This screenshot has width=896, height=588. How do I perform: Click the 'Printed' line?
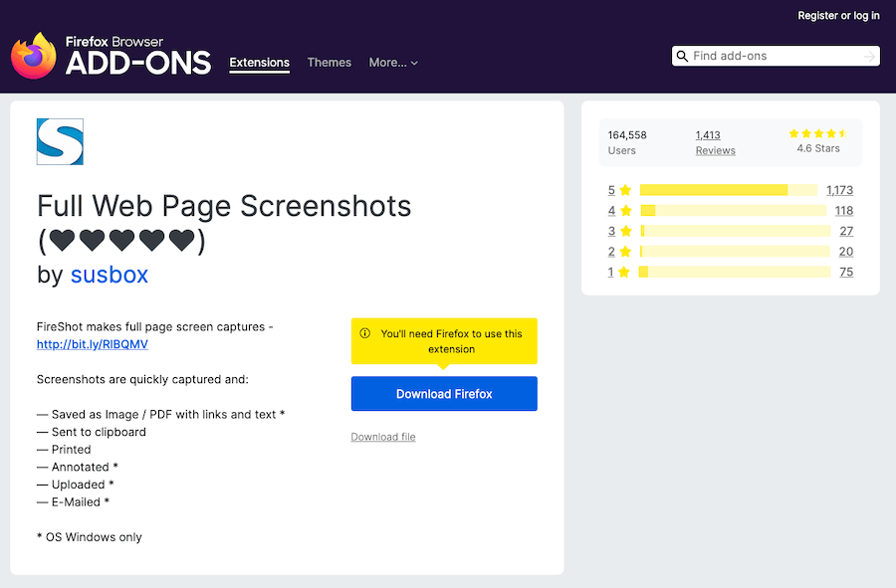tap(64, 450)
